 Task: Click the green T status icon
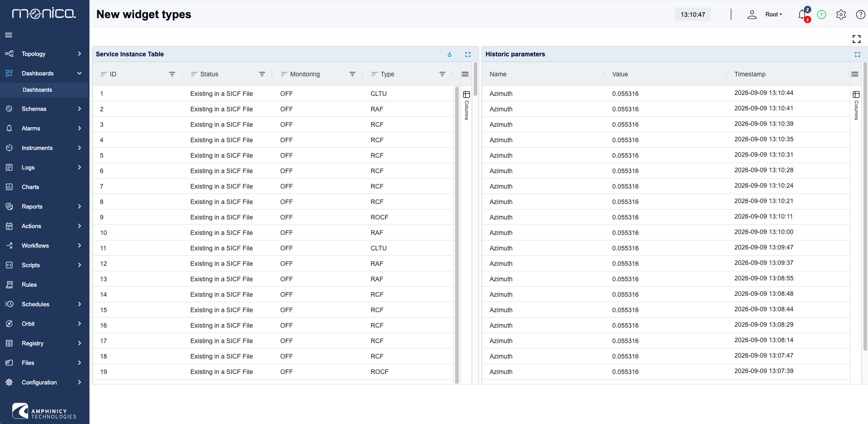click(x=822, y=15)
